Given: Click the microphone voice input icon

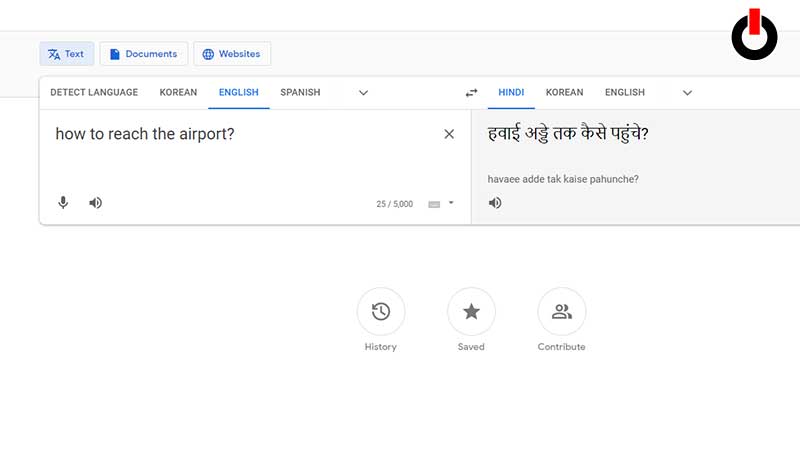Looking at the screenshot, I should [x=63, y=203].
